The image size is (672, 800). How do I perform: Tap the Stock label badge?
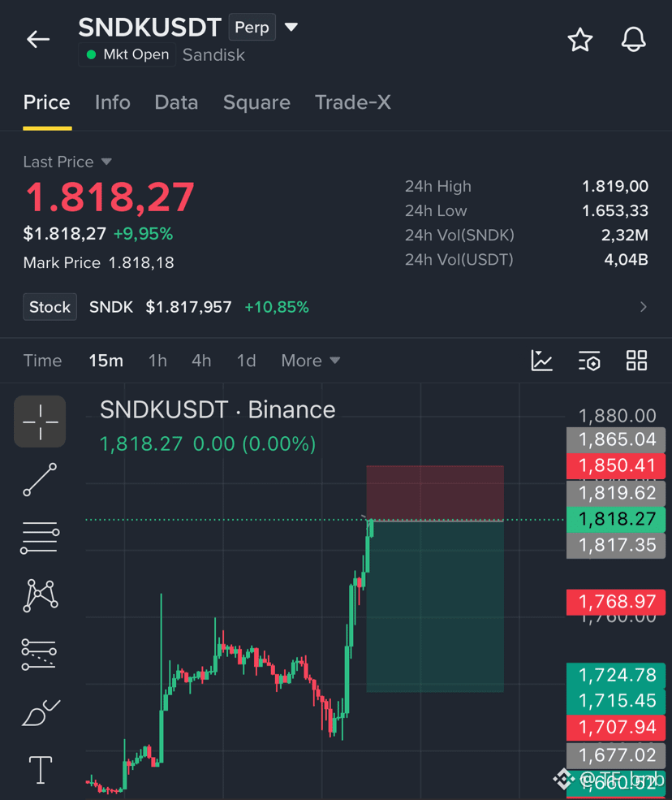[x=50, y=307]
